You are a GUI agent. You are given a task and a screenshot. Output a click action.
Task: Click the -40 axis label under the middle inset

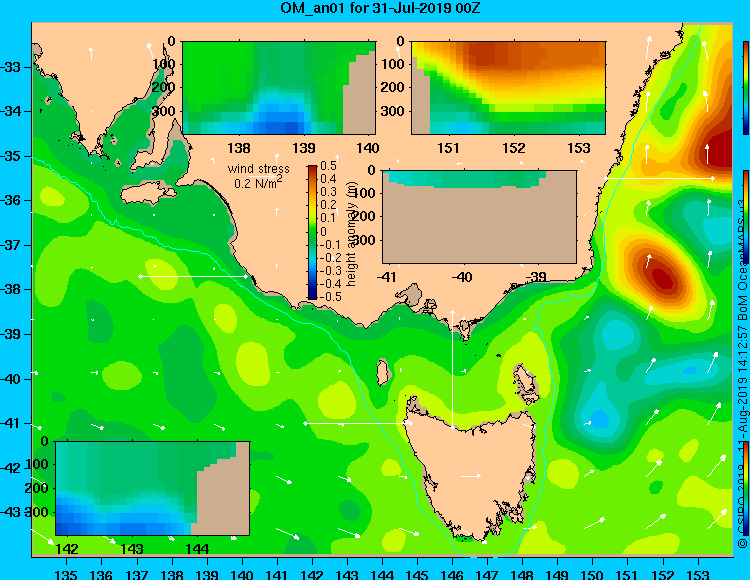(462, 277)
